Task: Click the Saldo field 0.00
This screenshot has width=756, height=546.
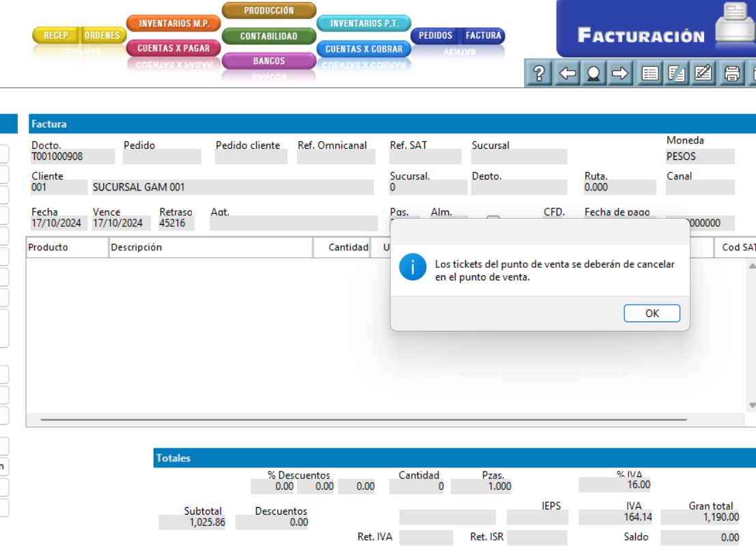Action: [x=700, y=537]
